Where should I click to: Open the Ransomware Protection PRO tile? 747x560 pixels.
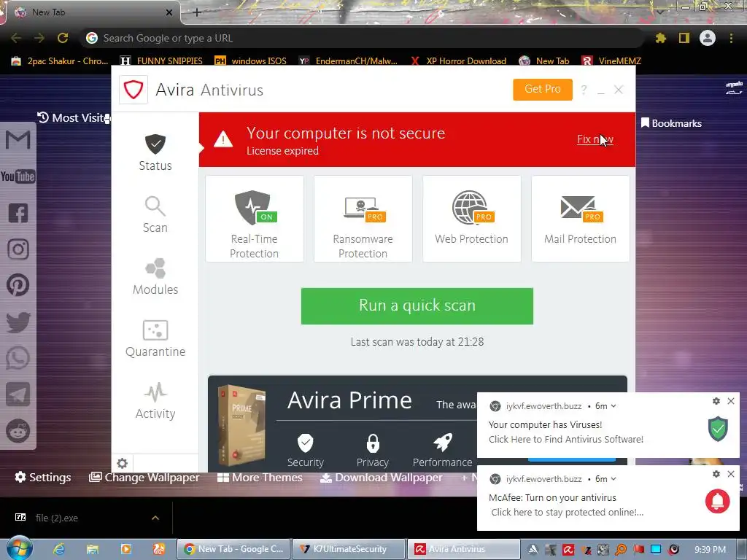[x=363, y=219]
